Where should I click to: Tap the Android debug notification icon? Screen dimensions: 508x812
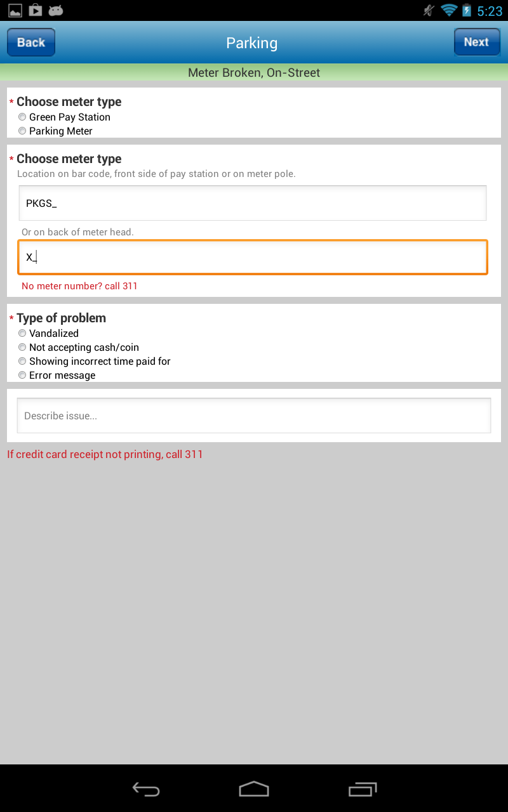[56, 10]
